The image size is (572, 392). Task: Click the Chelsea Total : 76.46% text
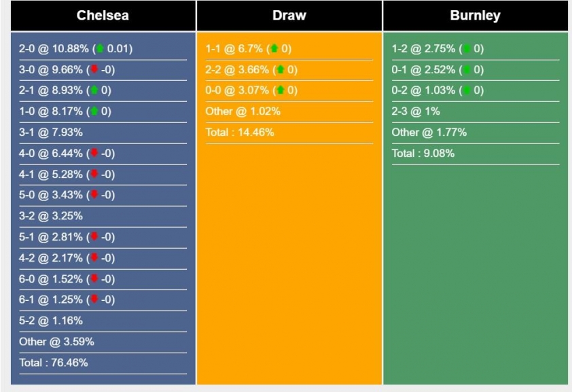point(54,363)
